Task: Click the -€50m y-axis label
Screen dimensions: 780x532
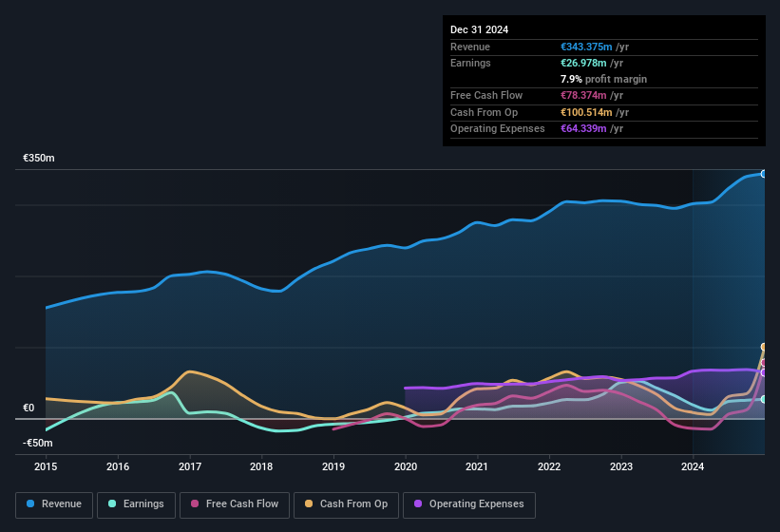Action: click(38, 443)
